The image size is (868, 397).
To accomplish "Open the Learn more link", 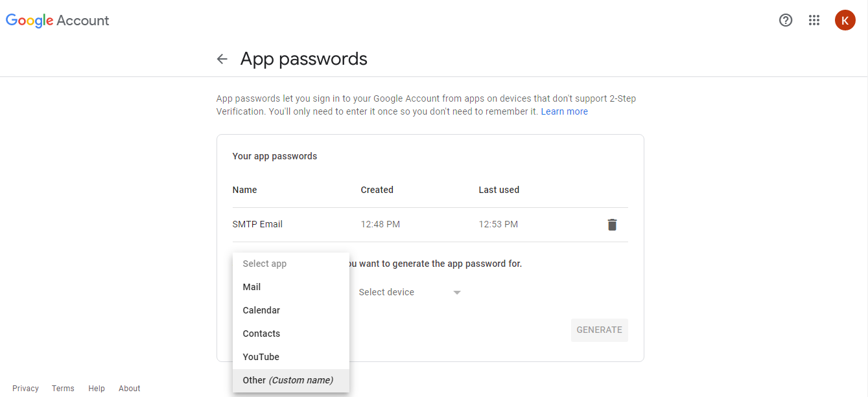I will click(x=564, y=111).
